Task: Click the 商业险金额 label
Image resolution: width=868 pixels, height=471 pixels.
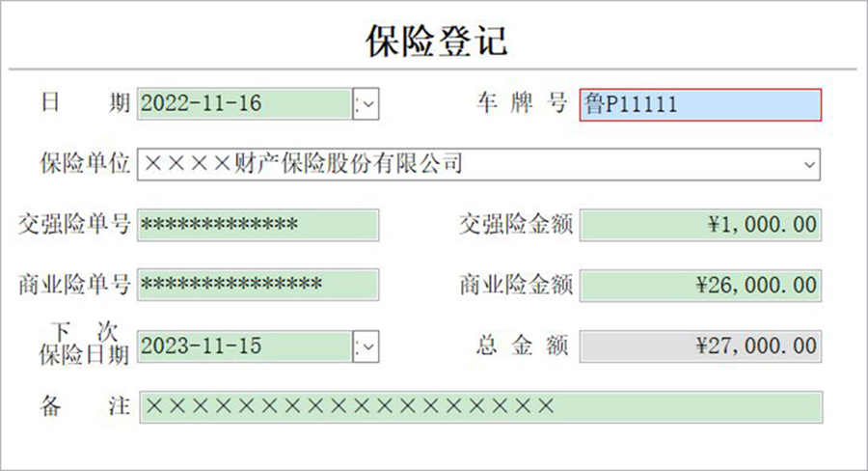Action: [516, 286]
